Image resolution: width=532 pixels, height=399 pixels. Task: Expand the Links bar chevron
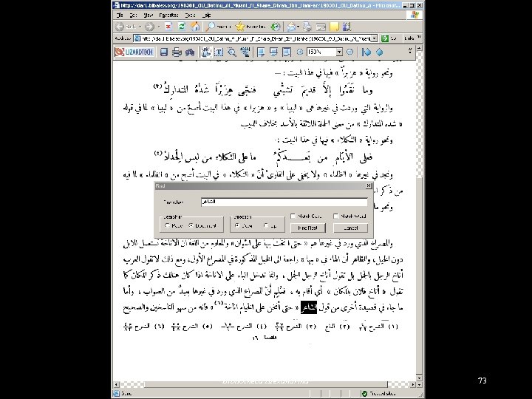419,37
